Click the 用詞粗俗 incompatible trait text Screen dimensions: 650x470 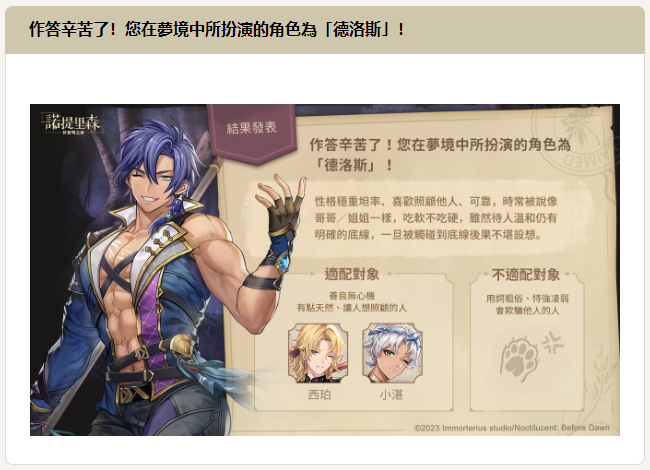[527, 298]
